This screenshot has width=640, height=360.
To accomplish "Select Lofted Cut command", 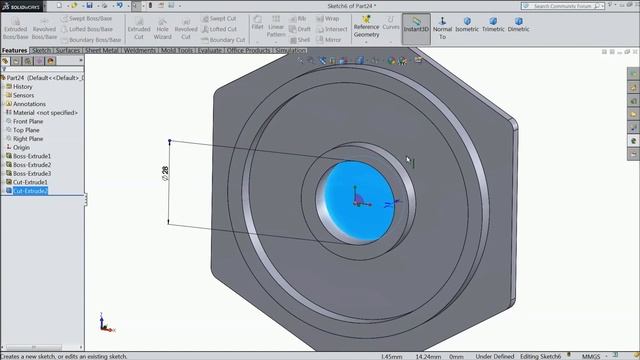I will coord(219,29).
